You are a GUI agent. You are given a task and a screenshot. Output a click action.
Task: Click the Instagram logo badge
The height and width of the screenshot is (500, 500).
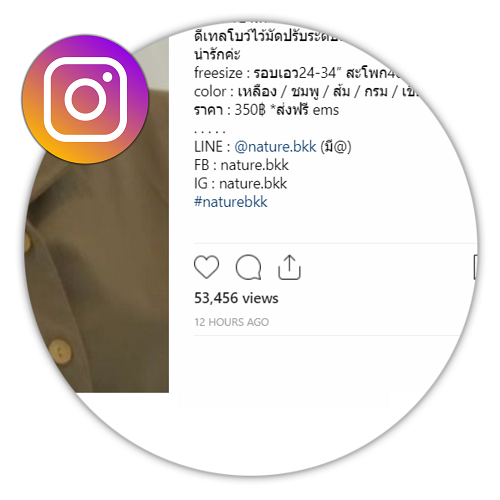[85, 99]
